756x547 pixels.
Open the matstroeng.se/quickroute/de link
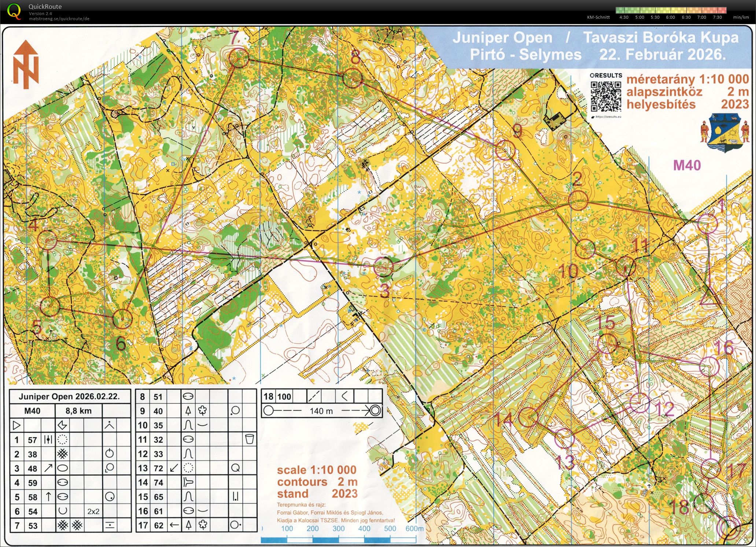pyautogui.click(x=59, y=19)
